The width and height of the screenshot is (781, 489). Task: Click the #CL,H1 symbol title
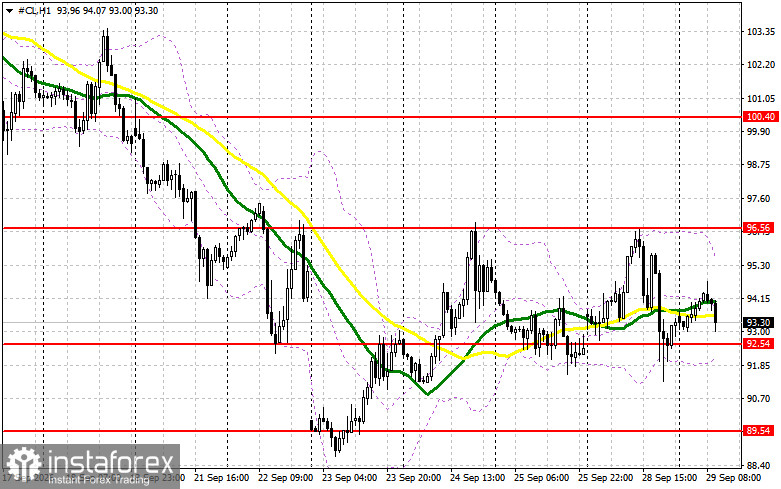coord(34,10)
